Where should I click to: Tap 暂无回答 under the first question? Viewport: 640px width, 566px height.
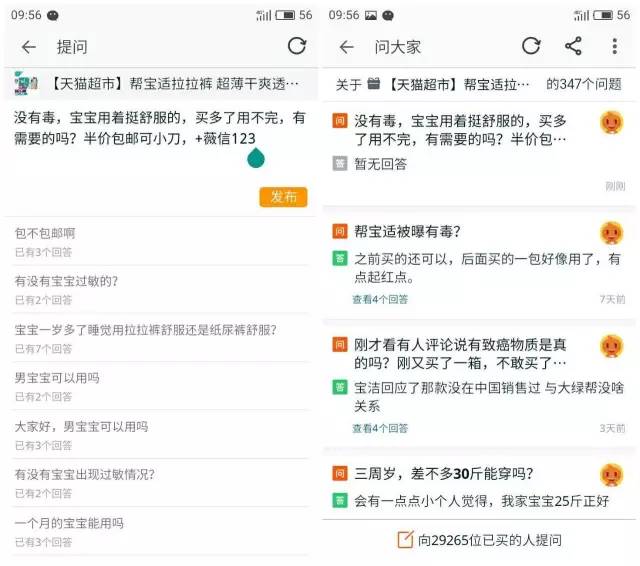click(380, 164)
